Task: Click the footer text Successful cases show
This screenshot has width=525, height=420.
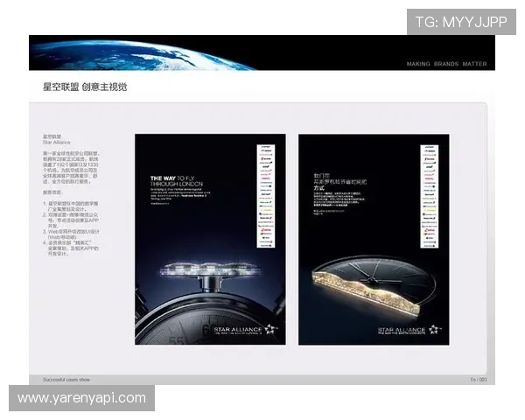Action: point(66,380)
